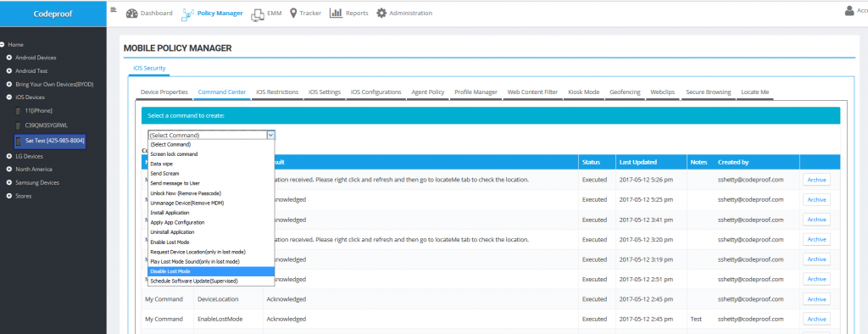Switch to the Secure Browsing tab

coord(709,92)
